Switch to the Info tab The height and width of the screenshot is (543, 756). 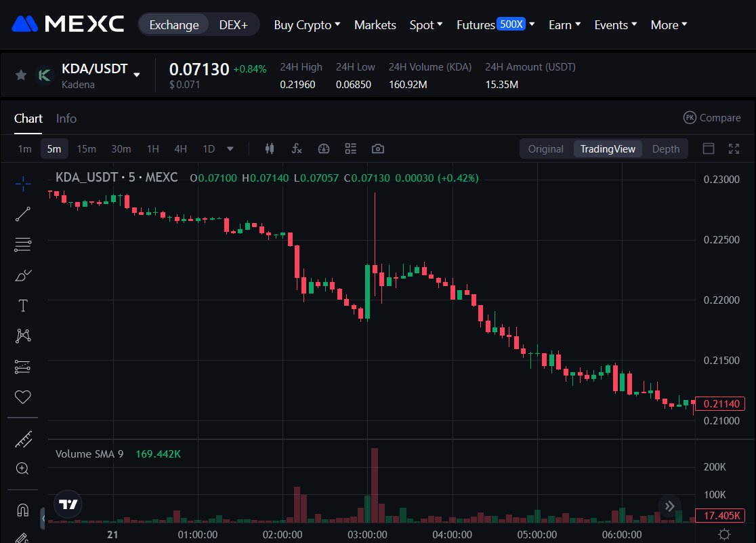coord(66,118)
